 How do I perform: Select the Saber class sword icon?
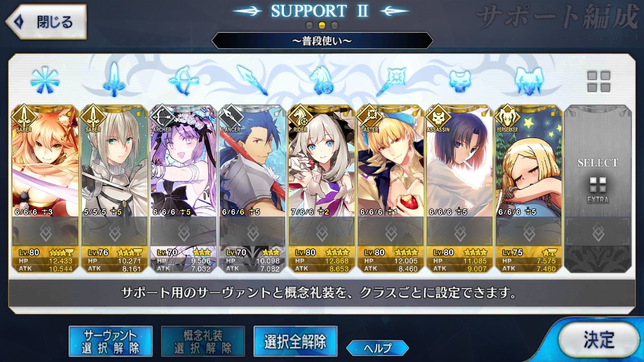tap(114, 79)
